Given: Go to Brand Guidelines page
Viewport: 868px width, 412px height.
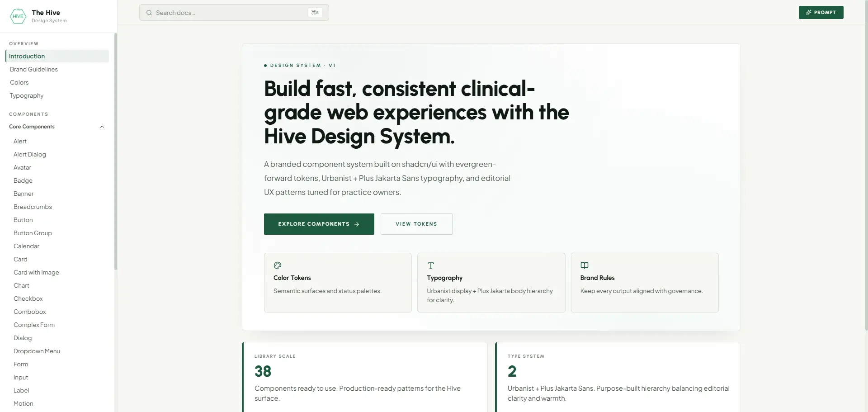Looking at the screenshot, I should click(x=34, y=69).
